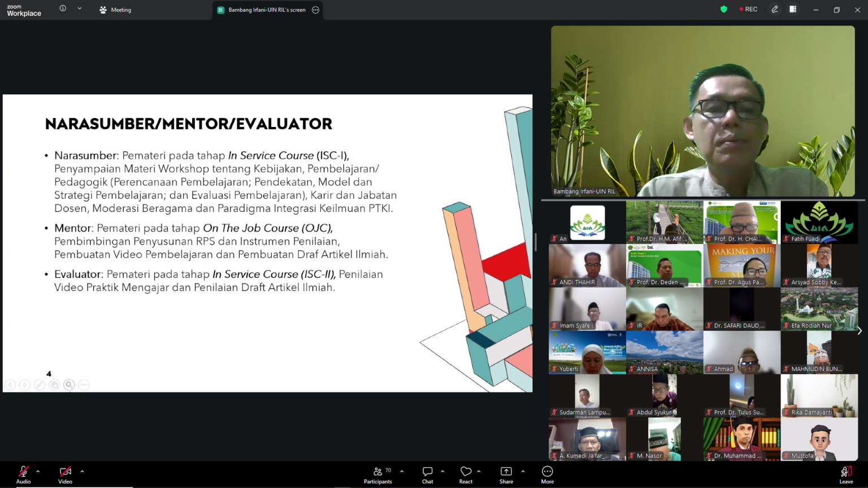
Task: Open the Participants panel
Action: (377, 475)
